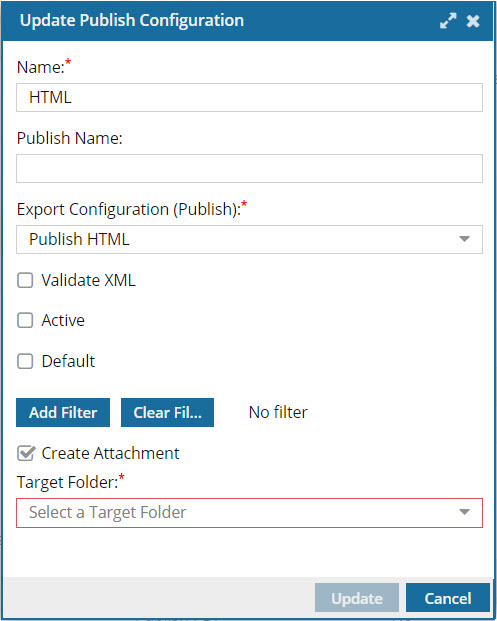497x621 pixels.
Task: Tick the Active checkbox
Action: coord(25,320)
